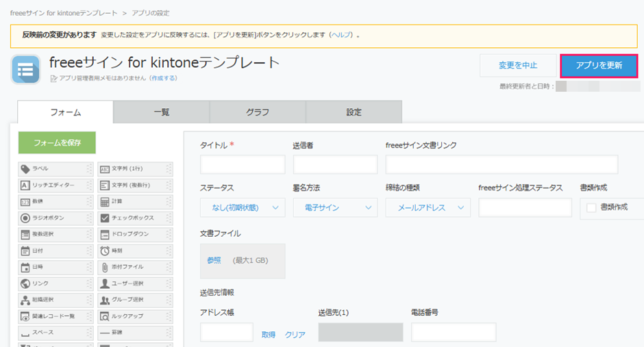Screen dimensions: 644x347
Task: Click the memo edit icon under app title
Action: (x=53, y=78)
